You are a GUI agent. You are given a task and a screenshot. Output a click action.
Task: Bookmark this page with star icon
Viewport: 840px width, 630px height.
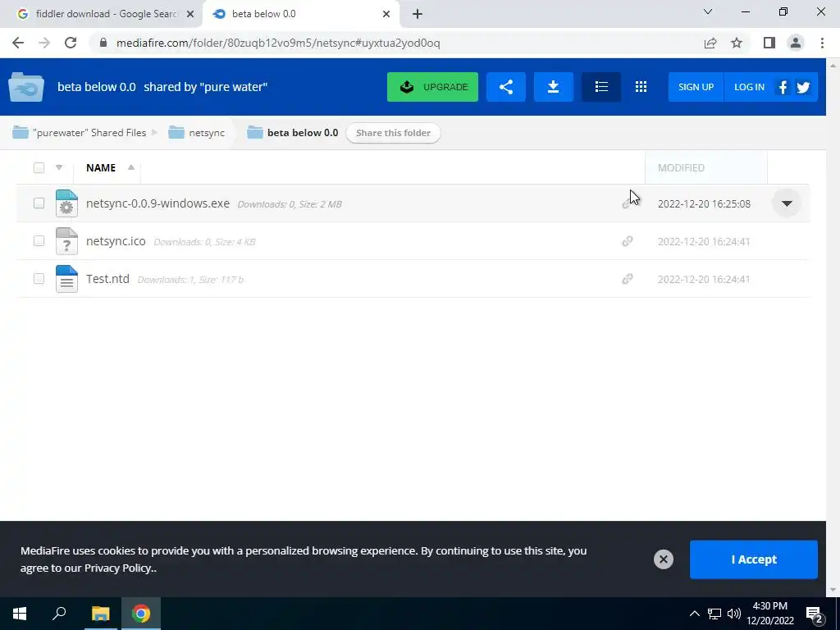[x=737, y=43]
